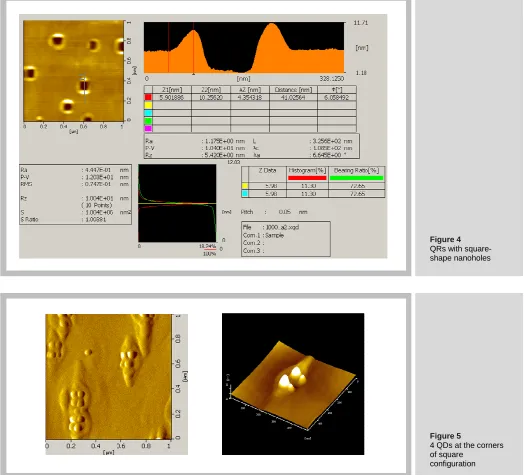Screen dimensions: 524x475
Task: Click the magenta swatch in the measurement table
Action: pos(148,128)
